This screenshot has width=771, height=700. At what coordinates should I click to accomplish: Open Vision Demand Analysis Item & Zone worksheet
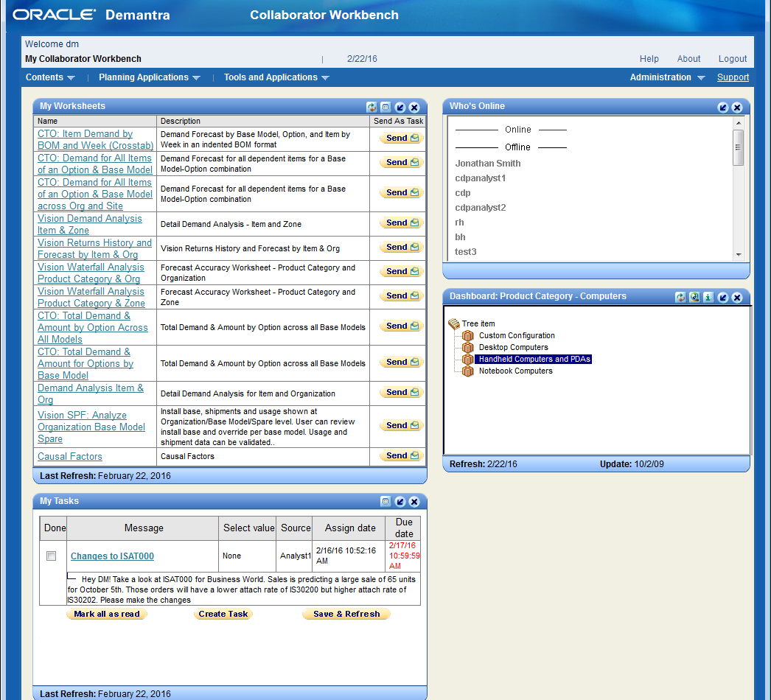point(89,224)
